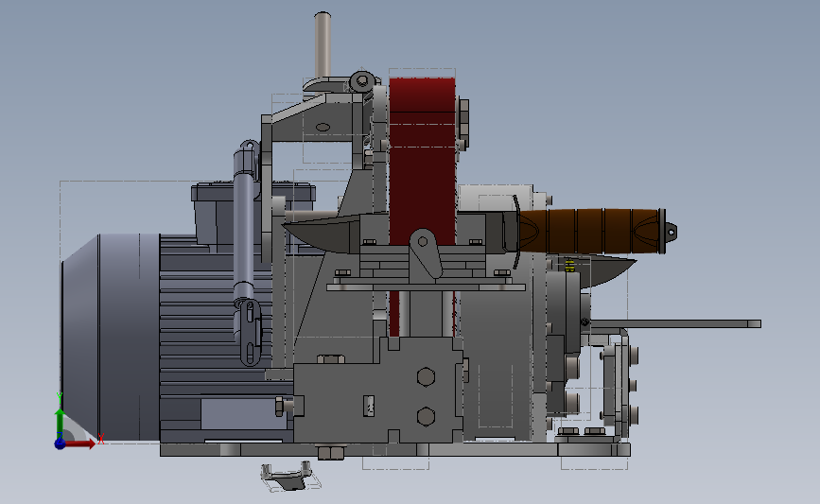
Task: Select the pivoting lever arm in front of the belt
Action: point(426,253)
